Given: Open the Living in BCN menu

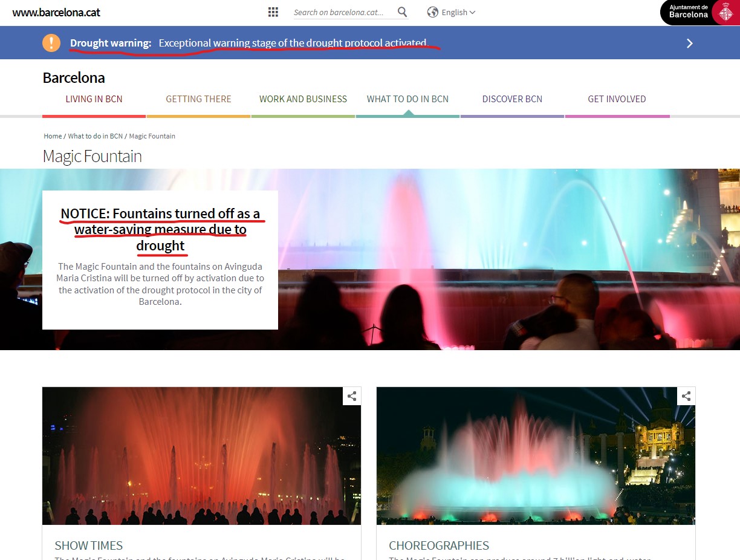Looking at the screenshot, I should [x=94, y=99].
